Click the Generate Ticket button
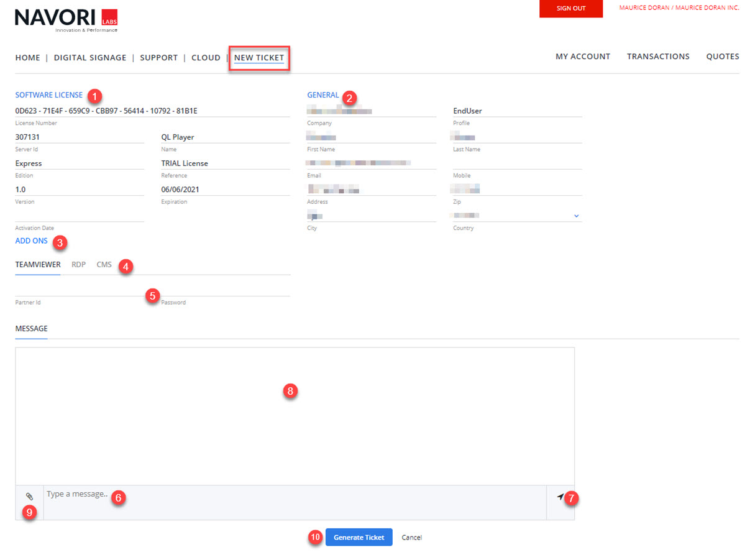This screenshot has height=560, width=745. coord(359,537)
